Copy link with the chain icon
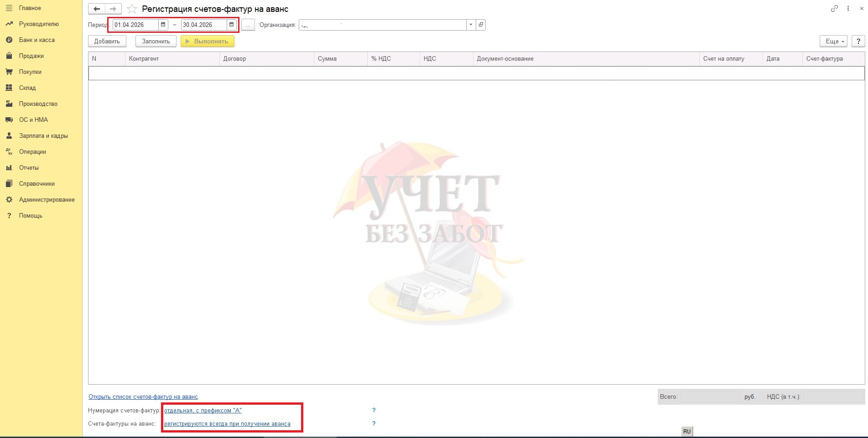868x438 pixels. 834,8
